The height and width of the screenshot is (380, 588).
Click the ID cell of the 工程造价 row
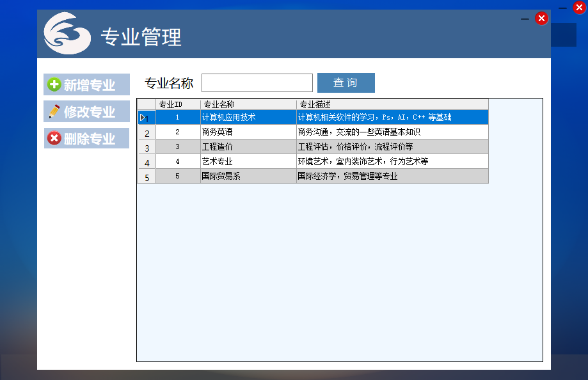point(178,146)
